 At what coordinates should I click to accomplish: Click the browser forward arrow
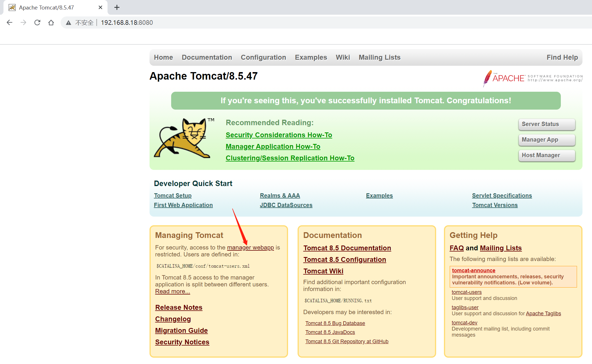coord(23,22)
